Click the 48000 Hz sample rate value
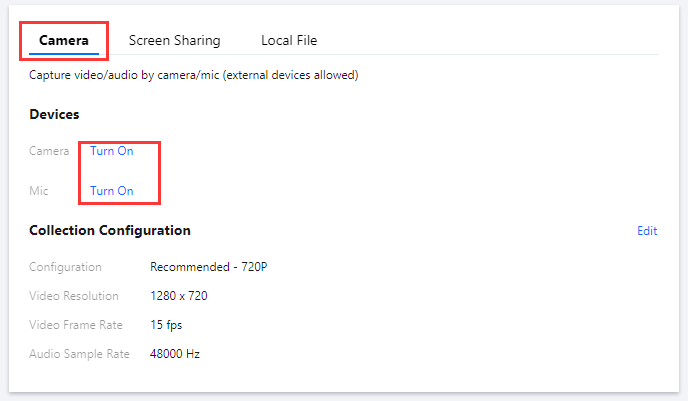688x401 pixels. click(x=175, y=354)
